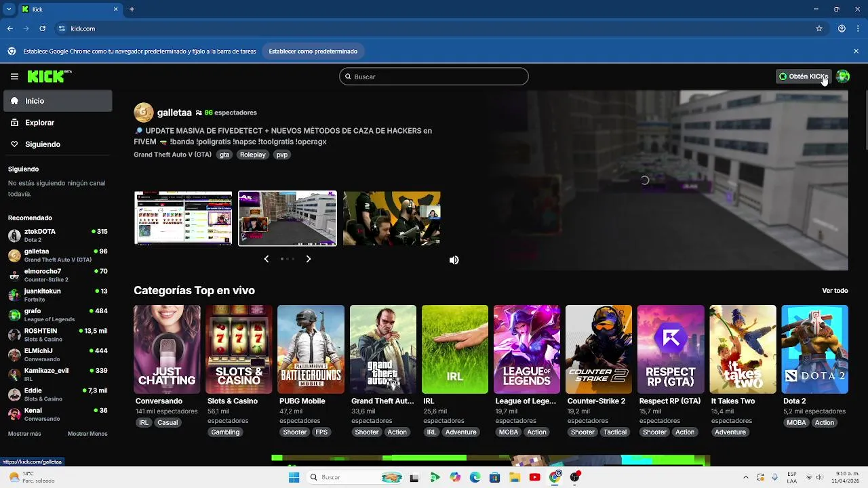The image size is (868, 488).
Task: Click the Roleplay tag on featured stream
Action: [253, 155]
